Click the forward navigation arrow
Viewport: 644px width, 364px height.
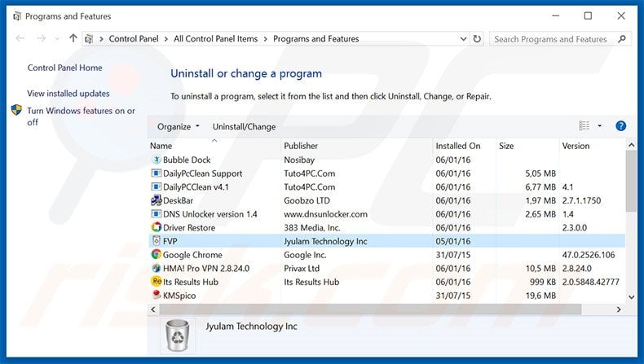[41, 38]
